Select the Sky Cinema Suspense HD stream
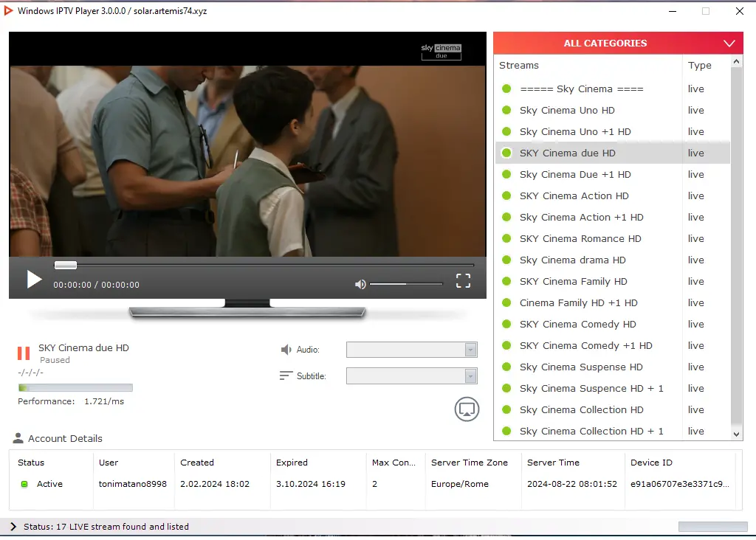This screenshot has height=540, width=756. 612,367
